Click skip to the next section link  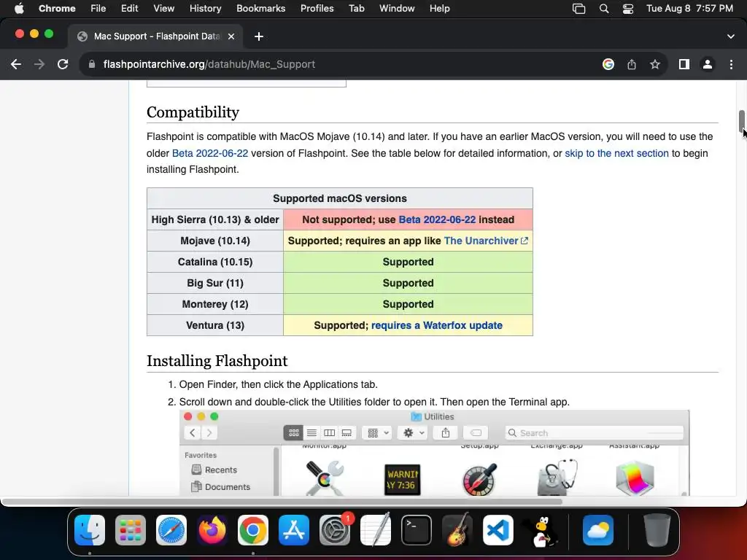coord(616,153)
